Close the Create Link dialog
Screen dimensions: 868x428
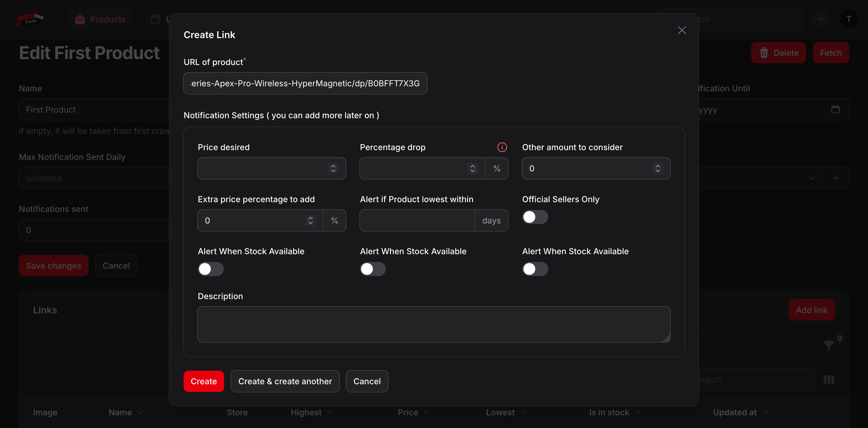pyautogui.click(x=682, y=30)
